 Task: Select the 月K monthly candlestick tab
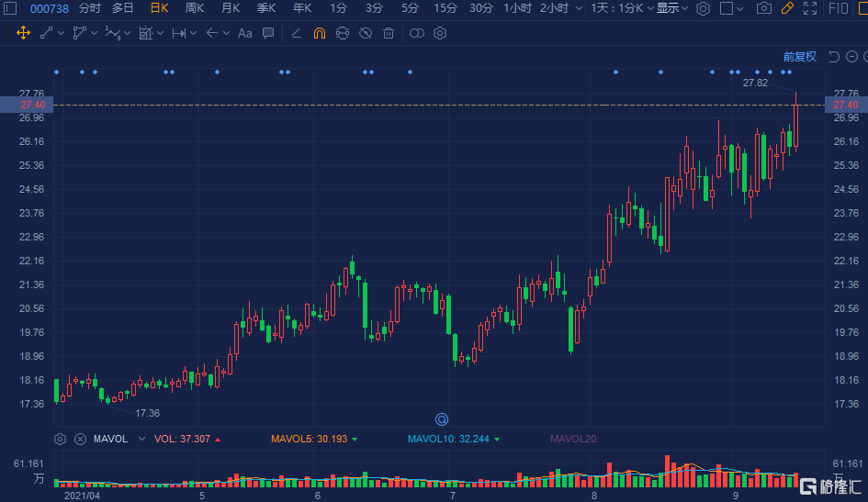point(231,8)
